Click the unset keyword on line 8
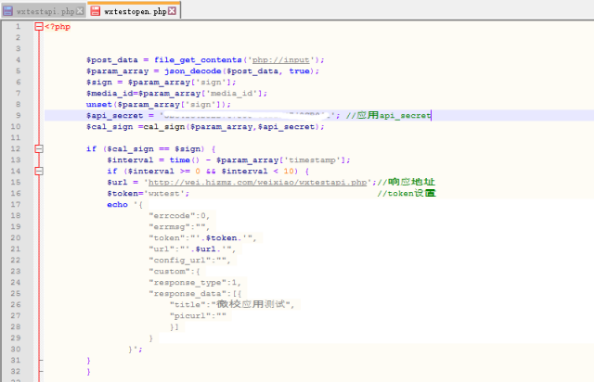The height and width of the screenshot is (383, 595). pos(99,104)
